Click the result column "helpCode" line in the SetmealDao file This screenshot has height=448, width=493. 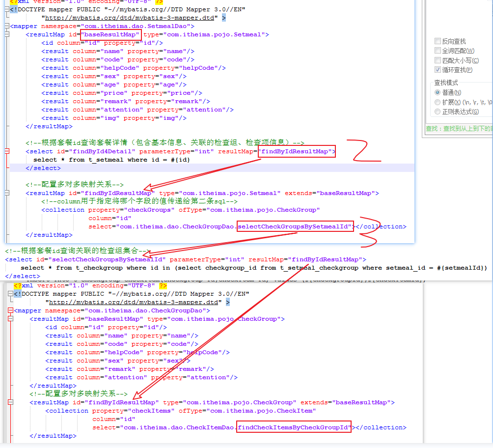[x=133, y=68]
